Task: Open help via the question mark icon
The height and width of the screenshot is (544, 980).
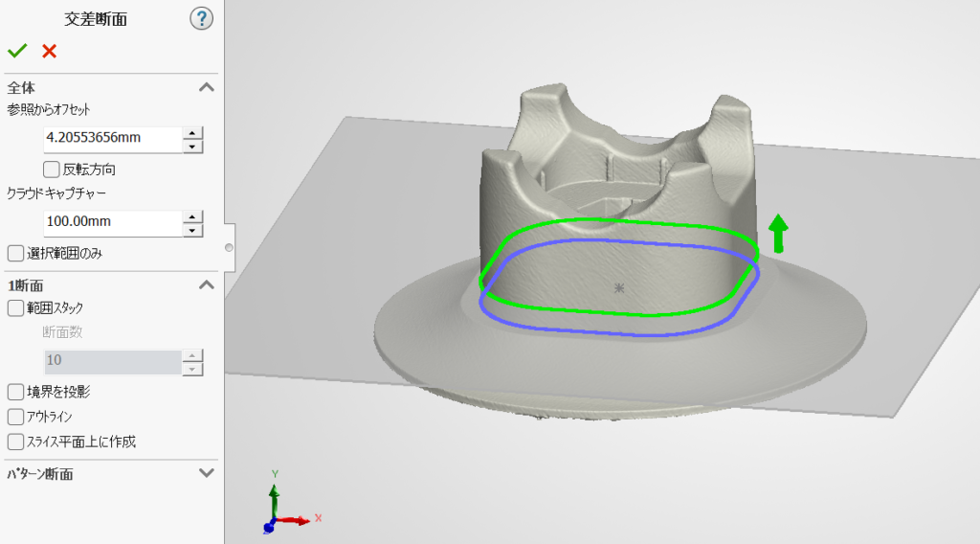Action: (201, 18)
